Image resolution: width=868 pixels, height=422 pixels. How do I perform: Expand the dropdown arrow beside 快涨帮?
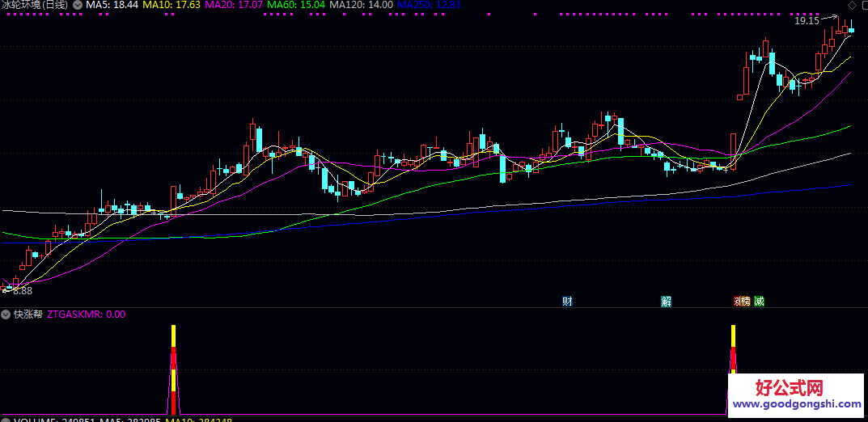(x=6, y=314)
